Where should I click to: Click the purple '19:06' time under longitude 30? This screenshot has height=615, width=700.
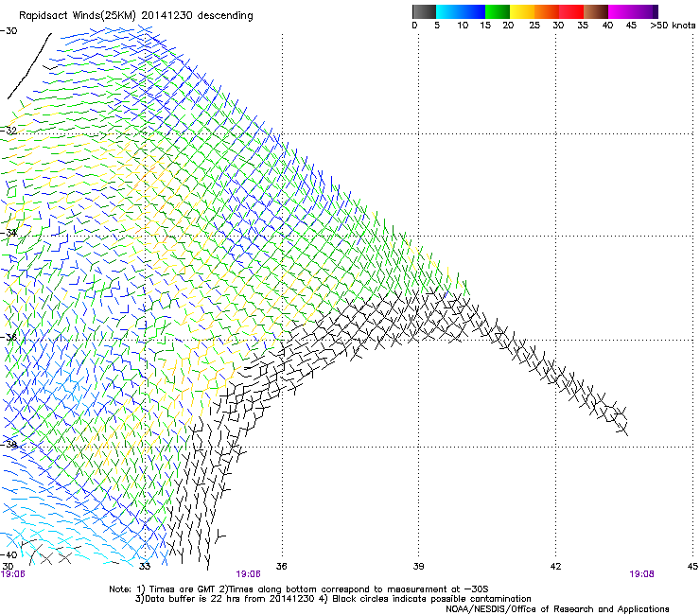pos(13,574)
